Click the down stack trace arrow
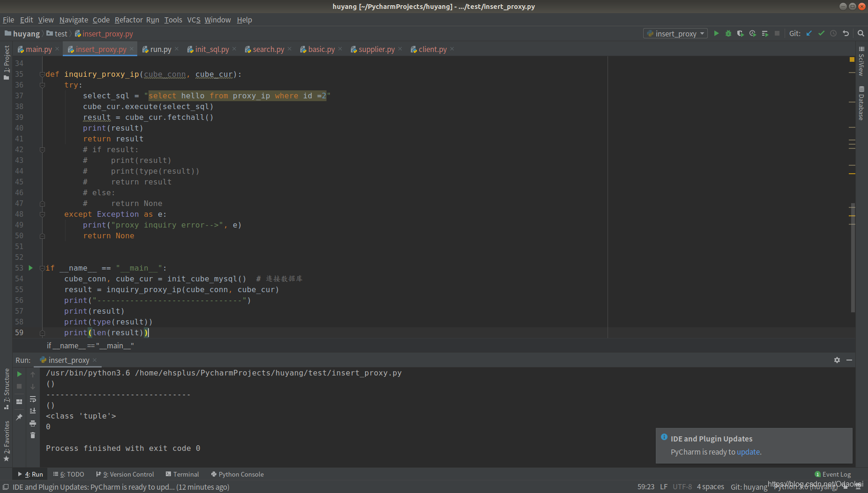The height and width of the screenshot is (493, 868). tap(33, 387)
